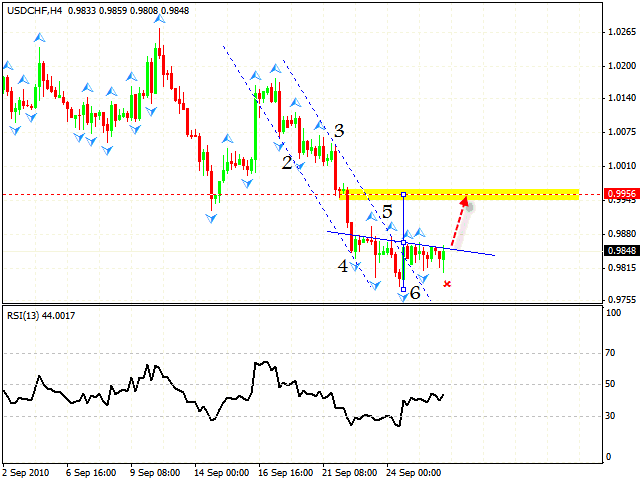Viewport: 640px width, 480px height.
Task: Select the wave label 2
Action: point(287,163)
